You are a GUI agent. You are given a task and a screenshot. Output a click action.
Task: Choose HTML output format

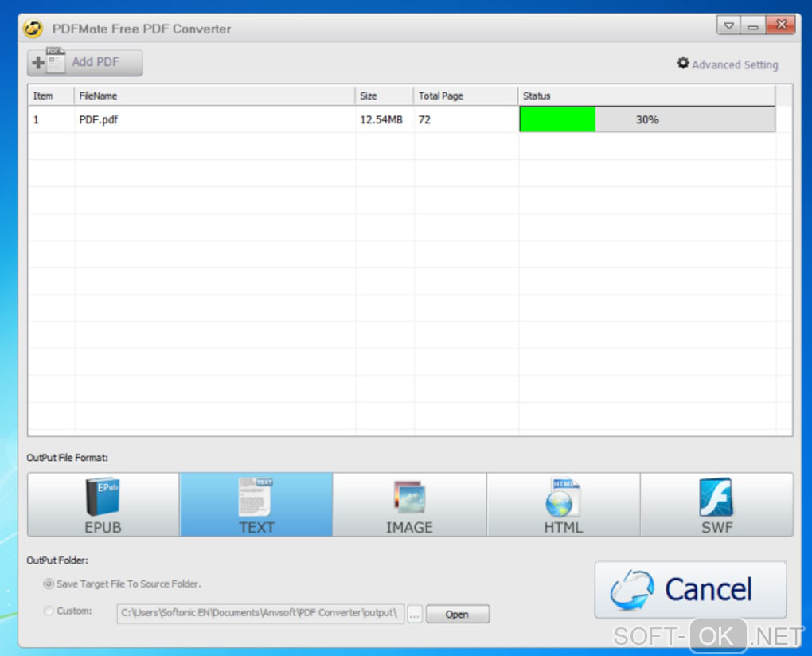click(x=564, y=505)
